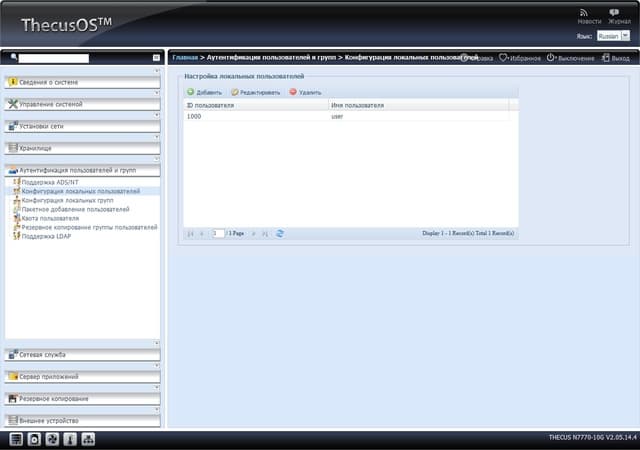Click the Хранилище storage icon
This screenshot has height=450, width=640.
(x=13, y=148)
